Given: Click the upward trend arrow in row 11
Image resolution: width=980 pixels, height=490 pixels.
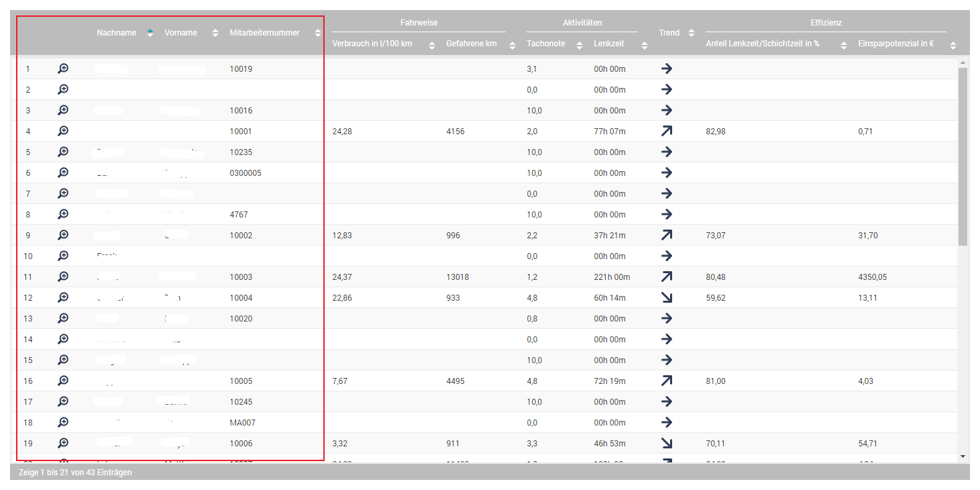Looking at the screenshot, I should click(666, 277).
